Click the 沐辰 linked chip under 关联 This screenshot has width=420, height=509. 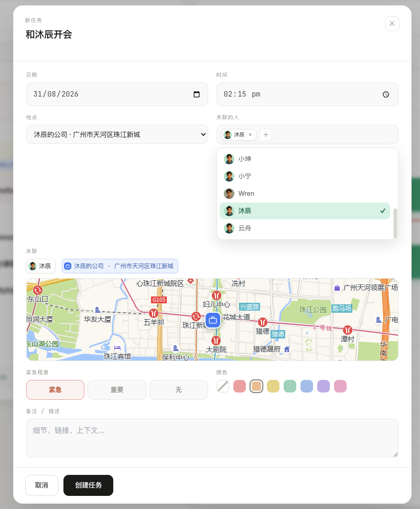40,266
